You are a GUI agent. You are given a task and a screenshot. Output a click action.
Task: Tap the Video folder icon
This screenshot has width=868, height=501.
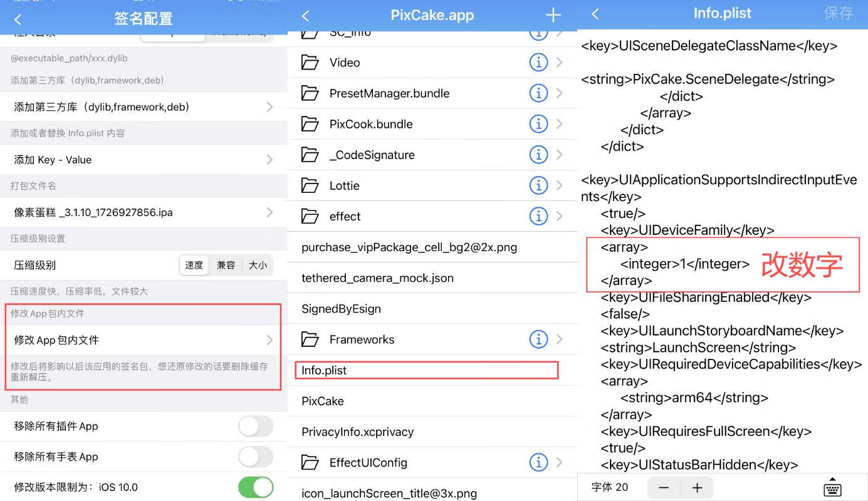pyautogui.click(x=310, y=63)
